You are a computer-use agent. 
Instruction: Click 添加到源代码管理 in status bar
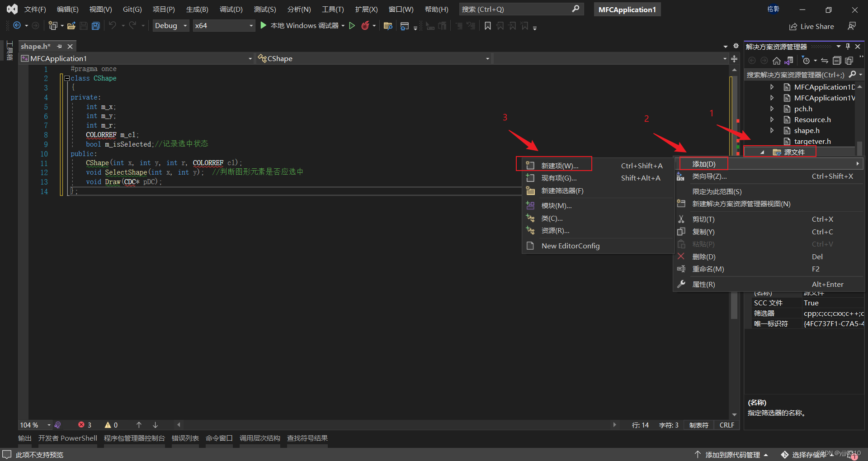pos(731,455)
